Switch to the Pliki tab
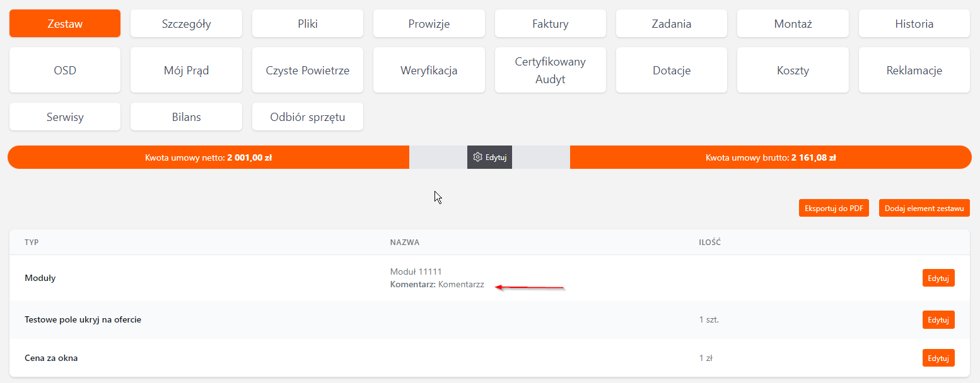Screen dimensions: 980x383 [307, 24]
